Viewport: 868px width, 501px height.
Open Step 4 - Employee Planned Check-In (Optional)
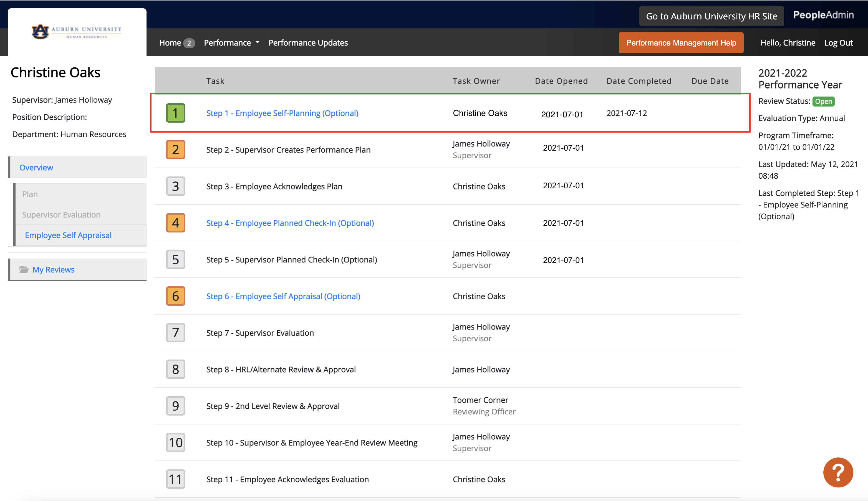[290, 223]
